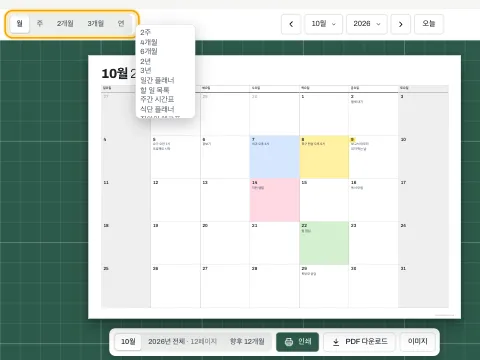Switch to the 주 view tab
This screenshot has height=360, width=480.
40,24
